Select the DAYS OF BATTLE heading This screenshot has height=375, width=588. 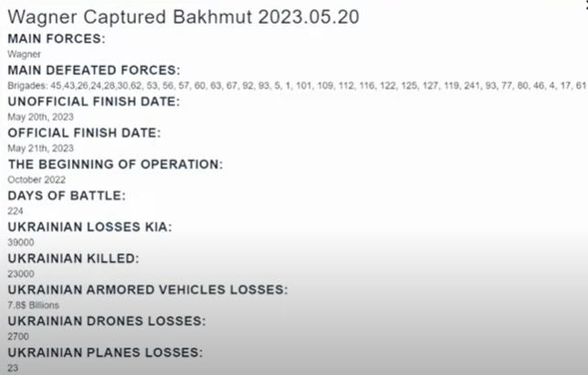67,196
